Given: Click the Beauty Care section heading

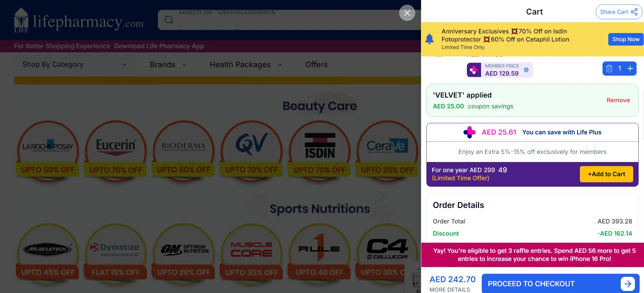Looking at the screenshot, I should click(x=319, y=106).
